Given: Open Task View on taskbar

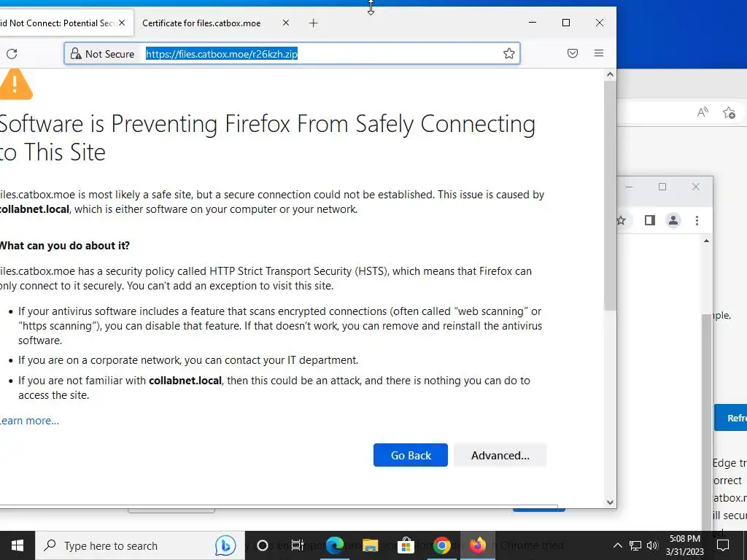Looking at the screenshot, I should [x=298, y=545].
